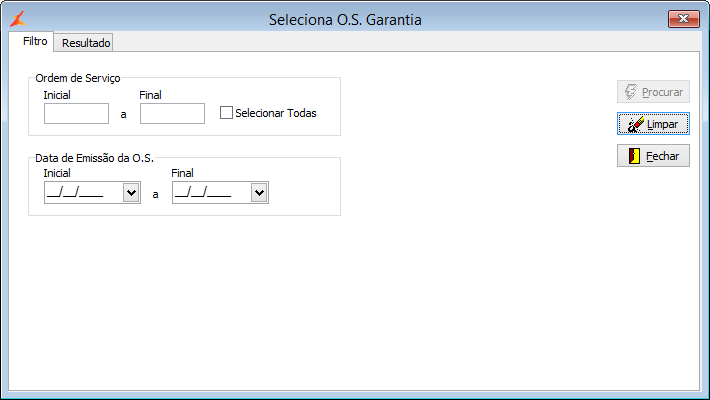Close the dialog with Fechar button
The height and width of the screenshot is (400, 710).
tap(653, 156)
